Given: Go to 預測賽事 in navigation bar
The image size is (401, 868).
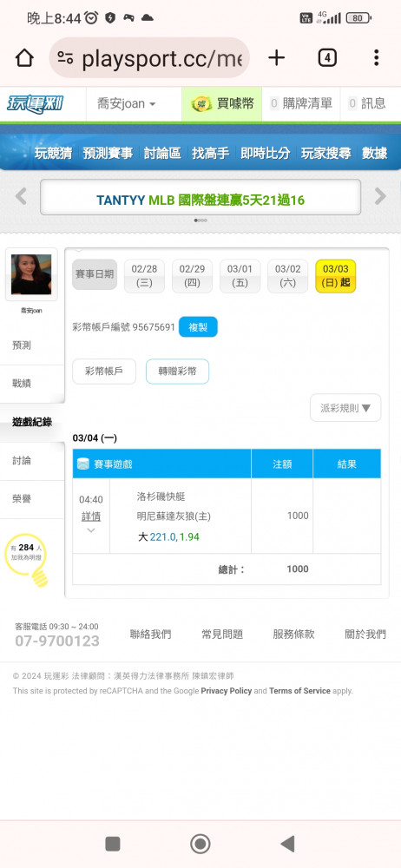Looking at the screenshot, I should tap(108, 154).
